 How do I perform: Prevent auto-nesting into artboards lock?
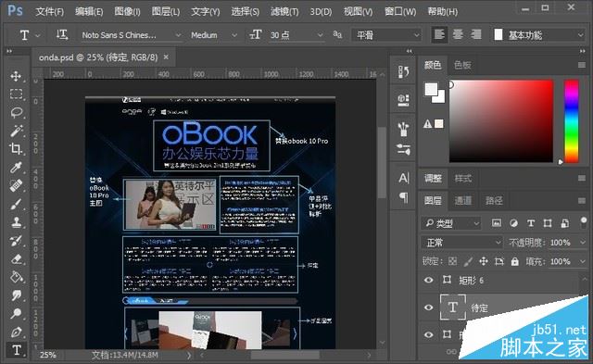pos(499,261)
